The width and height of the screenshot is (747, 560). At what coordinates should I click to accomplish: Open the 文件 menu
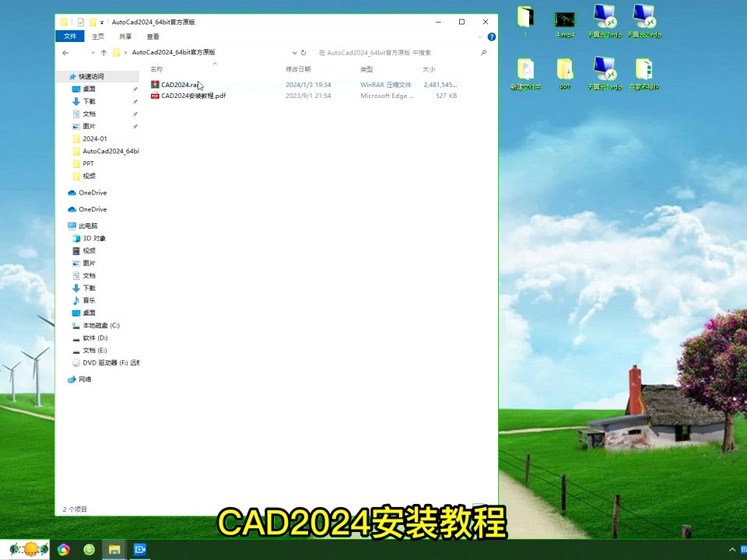click(69, 36)
